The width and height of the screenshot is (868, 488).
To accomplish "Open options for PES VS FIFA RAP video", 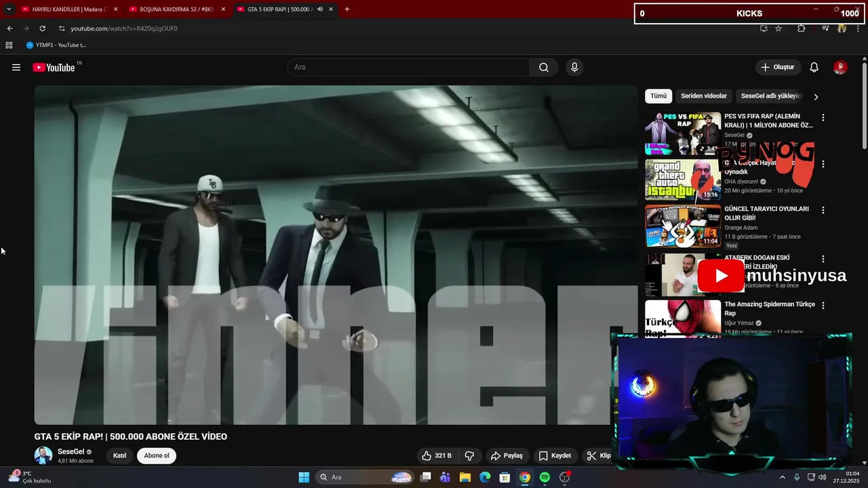I will 823,117.
